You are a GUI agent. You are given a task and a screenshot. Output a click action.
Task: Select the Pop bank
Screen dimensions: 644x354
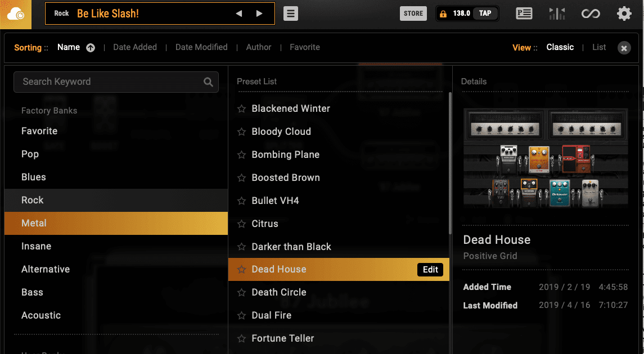pyautogui.click(x=116, y=154)
